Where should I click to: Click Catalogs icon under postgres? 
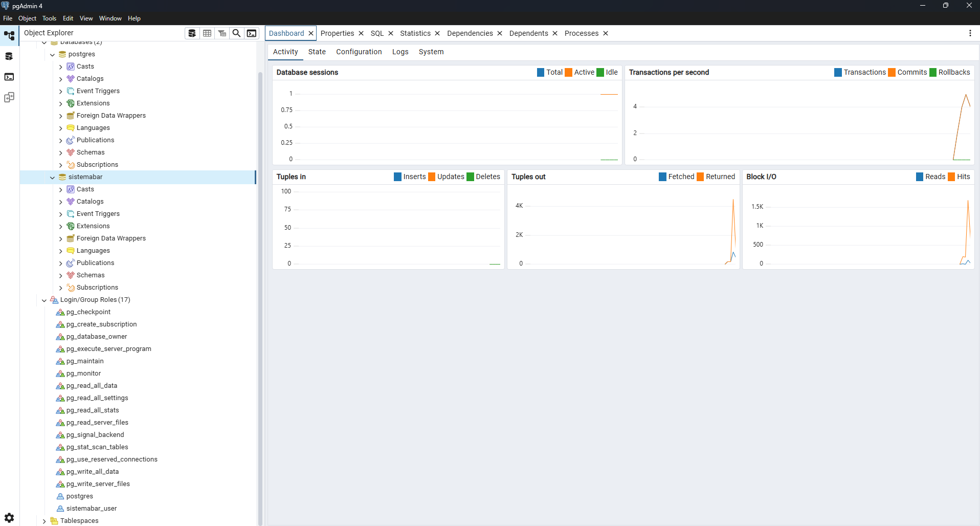(71, 79)
